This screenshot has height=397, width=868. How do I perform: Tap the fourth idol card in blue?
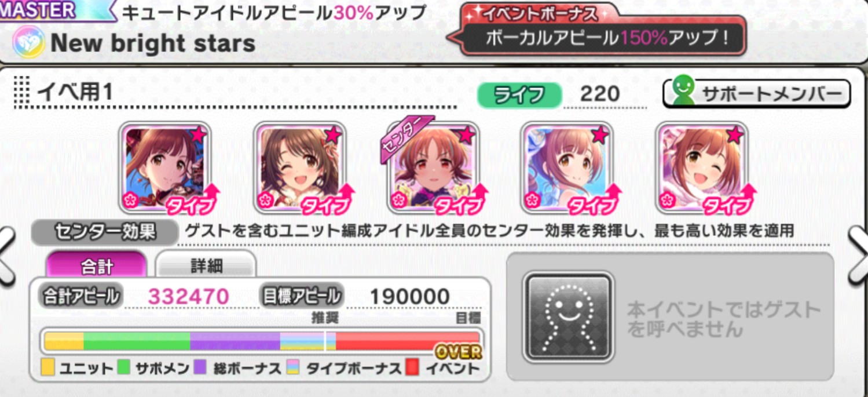click(567, 168)
